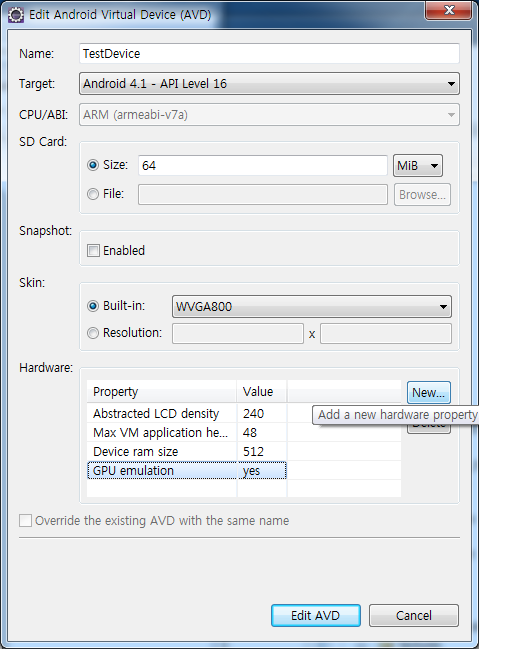Confirm with the Edit AVD button
Screen dimensions: 512x649
click(x=316, y=615)
